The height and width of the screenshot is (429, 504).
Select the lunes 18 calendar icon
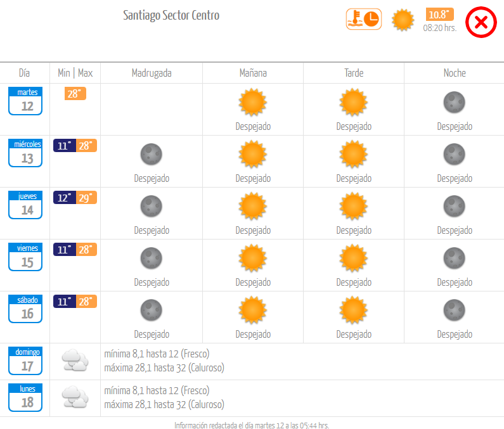click(25, 397)
